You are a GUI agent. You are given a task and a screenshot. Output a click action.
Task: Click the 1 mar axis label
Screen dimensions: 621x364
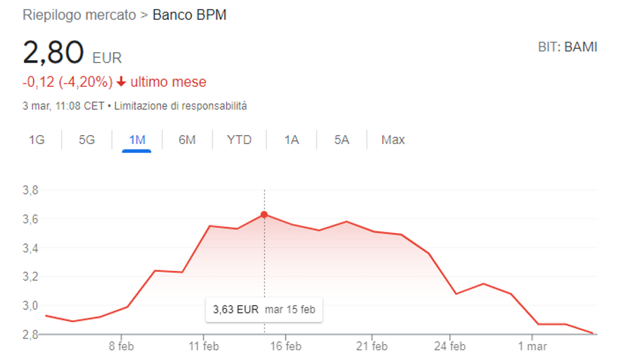pos(532,346)
